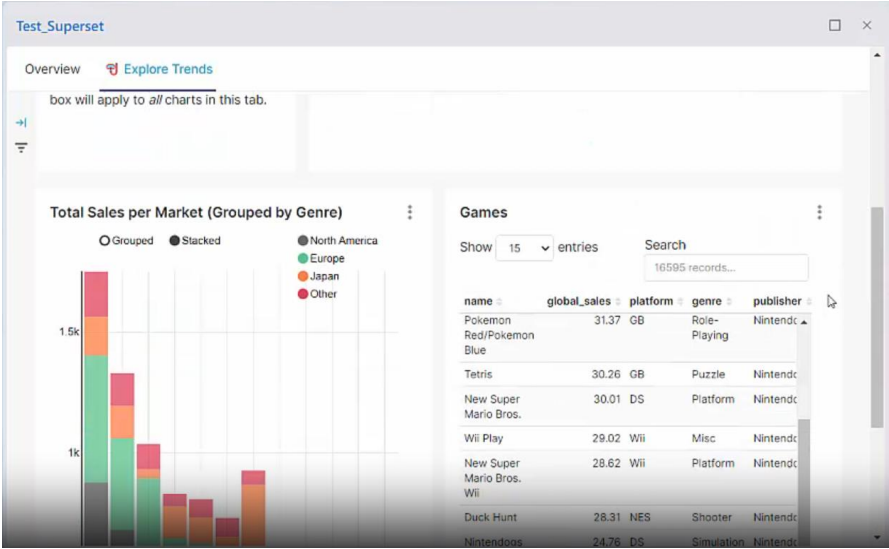
Task: Toggle North America legend series
Action: click(337, 240)
